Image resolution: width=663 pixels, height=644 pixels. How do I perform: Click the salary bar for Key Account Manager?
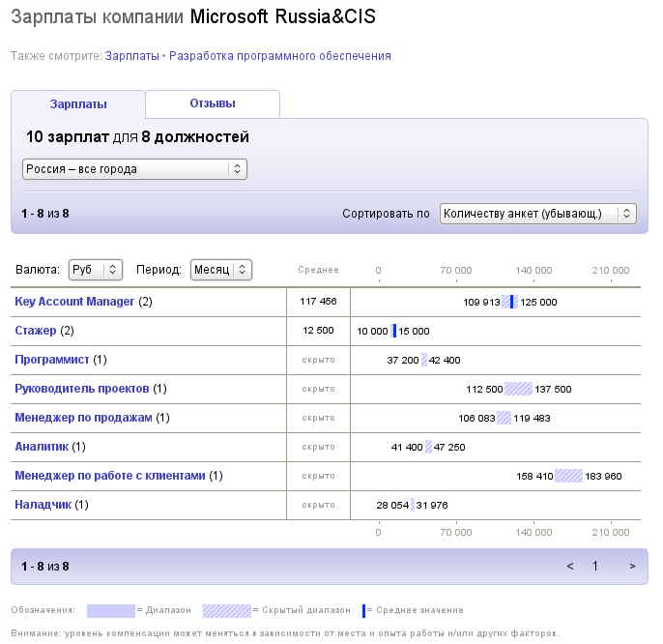(x=510, y=302)
